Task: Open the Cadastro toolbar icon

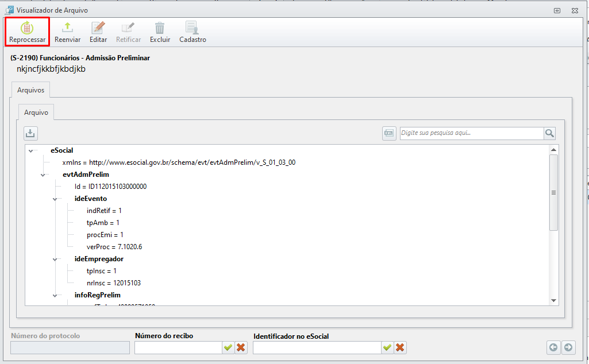Action: coord(193,28)
